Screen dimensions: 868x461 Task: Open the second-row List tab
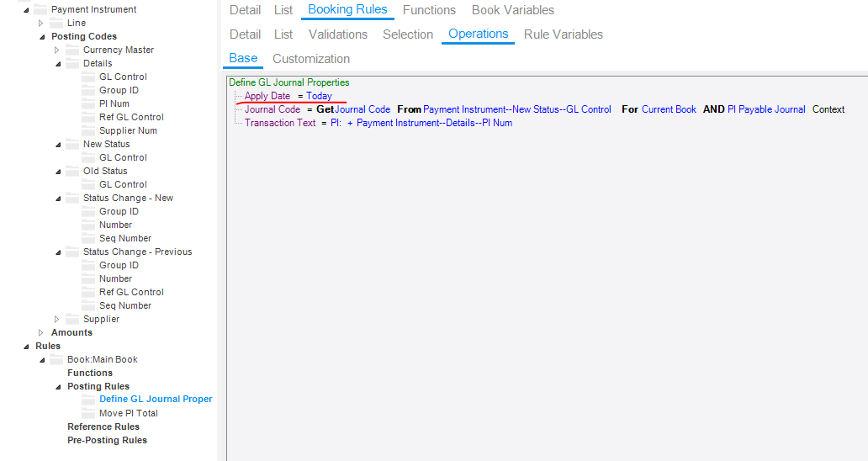(x=283, y=34)
